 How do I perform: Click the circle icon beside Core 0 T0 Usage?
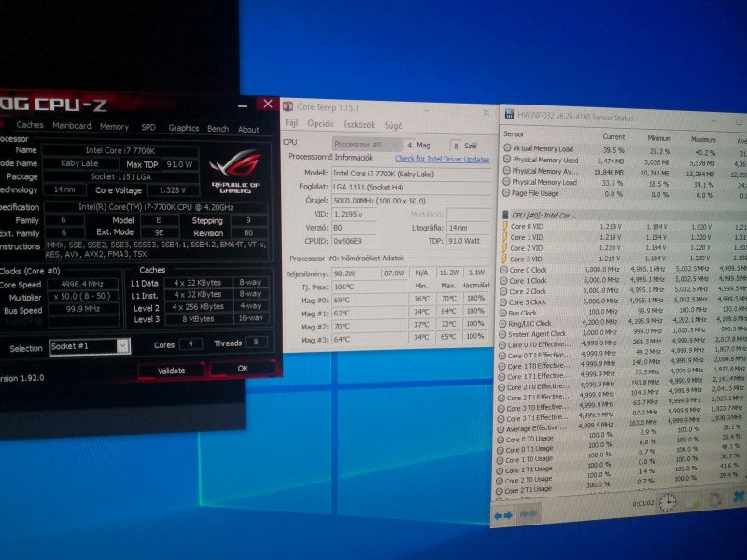[x=500, y=440]
